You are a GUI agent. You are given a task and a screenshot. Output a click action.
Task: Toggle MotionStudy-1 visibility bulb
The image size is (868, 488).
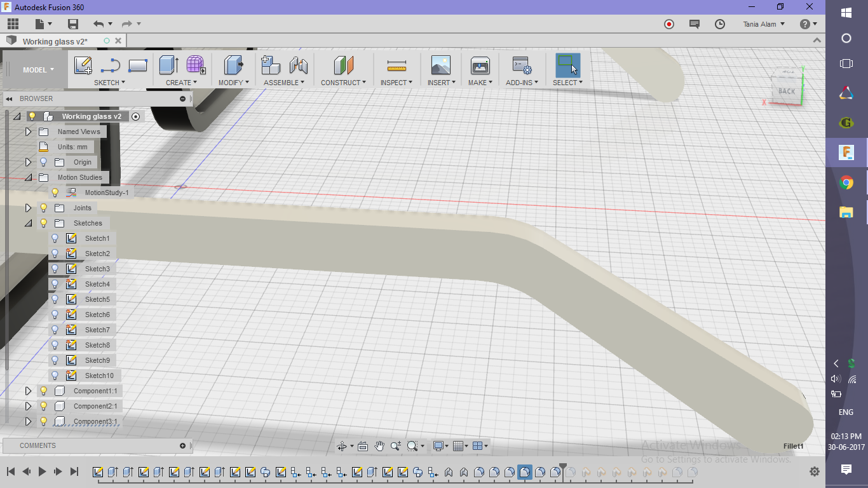pos(55,193)
